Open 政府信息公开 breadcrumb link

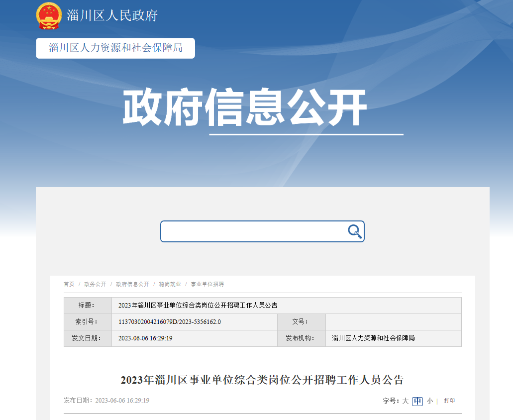132,284
